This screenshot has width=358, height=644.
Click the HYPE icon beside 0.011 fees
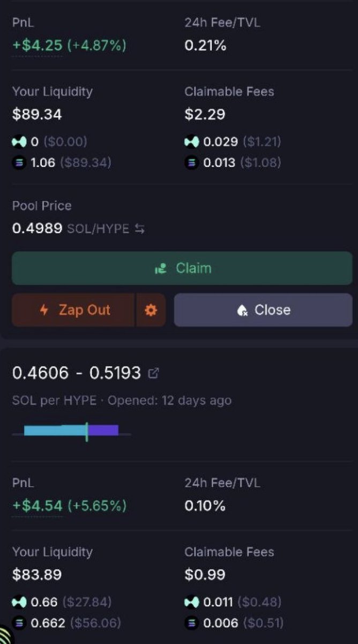(191, 602)
